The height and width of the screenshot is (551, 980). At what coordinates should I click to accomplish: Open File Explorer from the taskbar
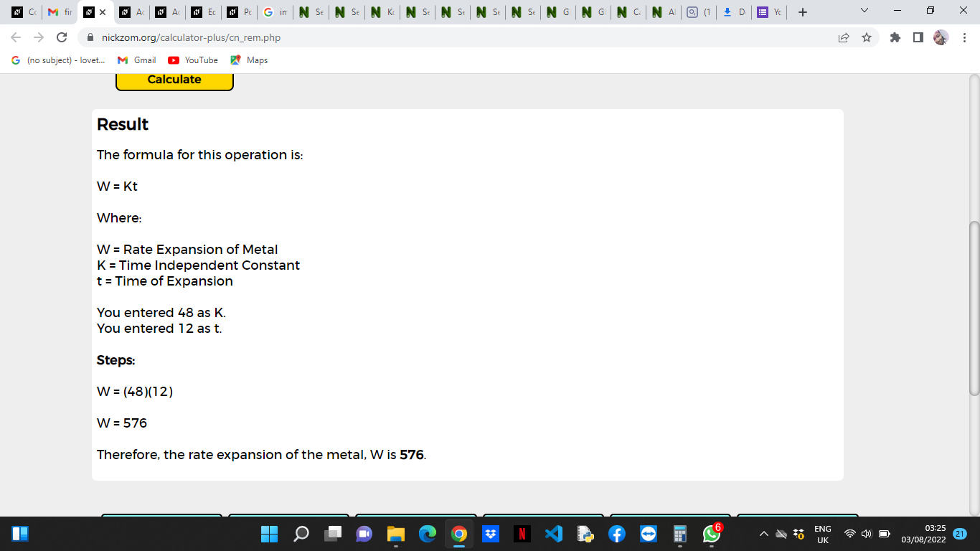(x=396, y=534)
